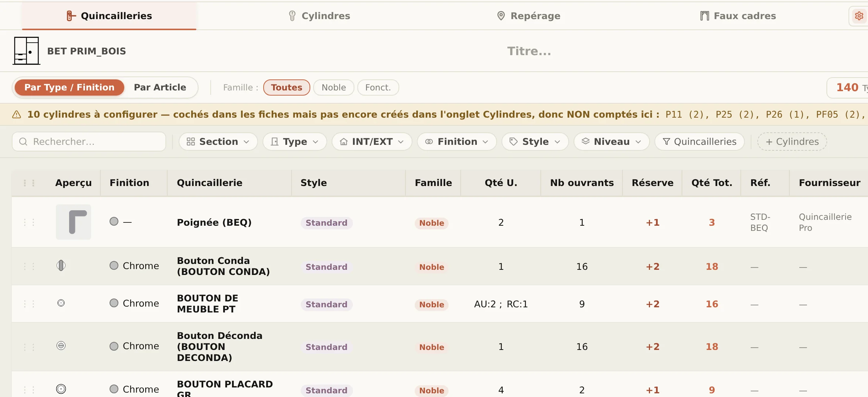Open the Finition filter dropdown

pyautogui.click(x=457, y=142)
